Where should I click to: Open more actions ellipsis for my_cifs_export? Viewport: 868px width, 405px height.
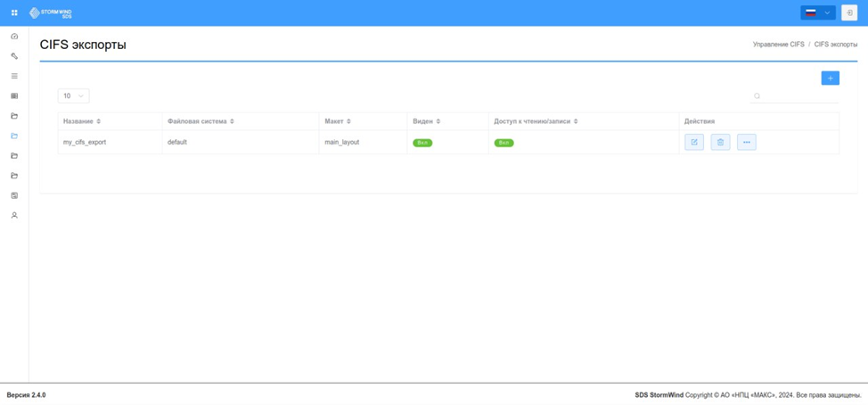click(x=746, y=142)
